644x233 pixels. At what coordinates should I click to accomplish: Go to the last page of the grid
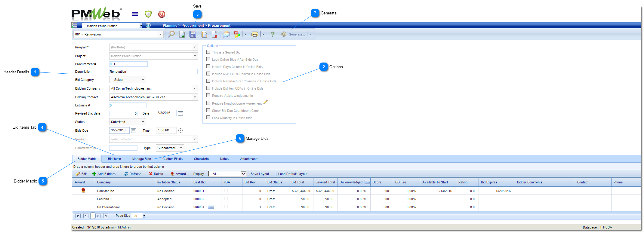point(106,216)
